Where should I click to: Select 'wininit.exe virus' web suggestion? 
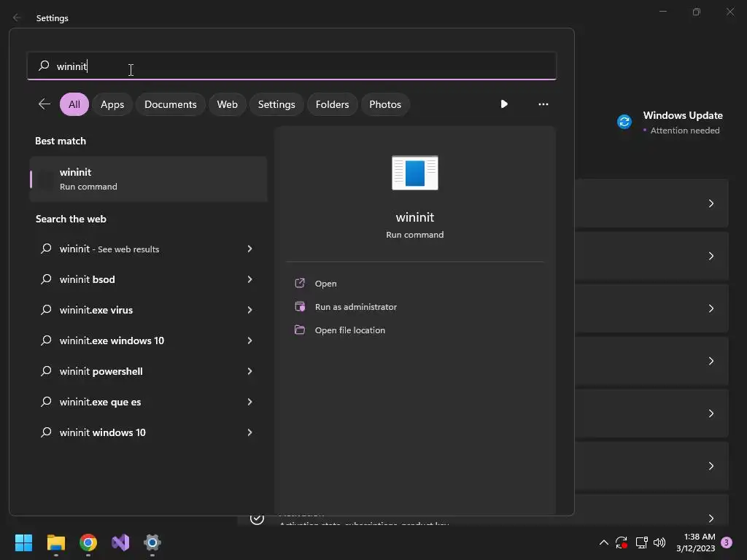(x=148, y=310)
